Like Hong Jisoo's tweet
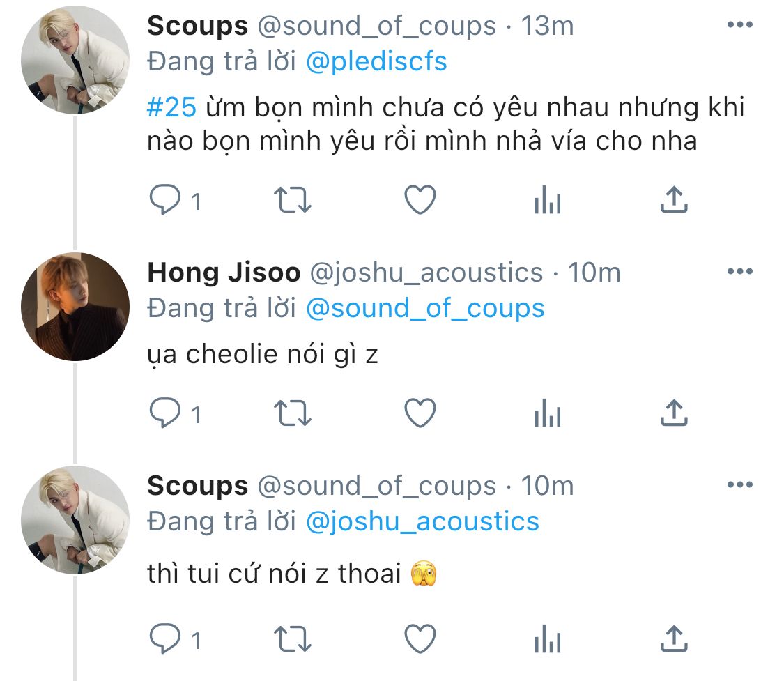This screenshot has width=784, height=681. click(x=420, y=413)
